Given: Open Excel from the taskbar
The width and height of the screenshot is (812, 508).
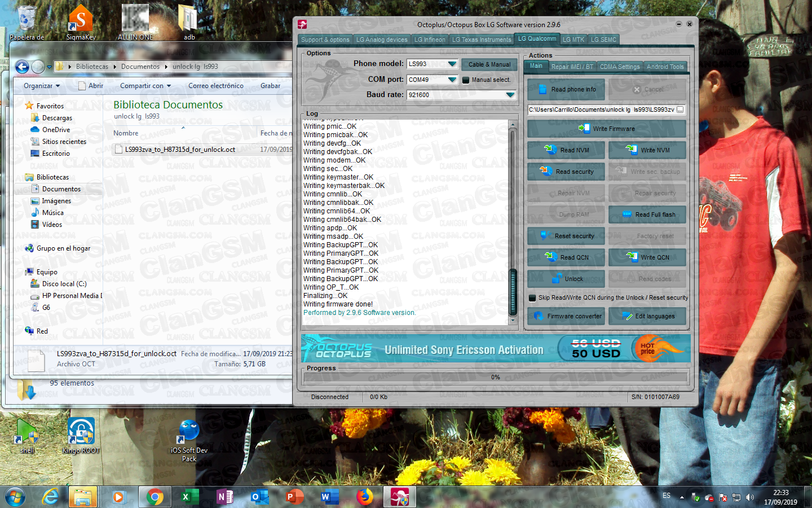Looking at the screenshot, I should tap(189, 497).
